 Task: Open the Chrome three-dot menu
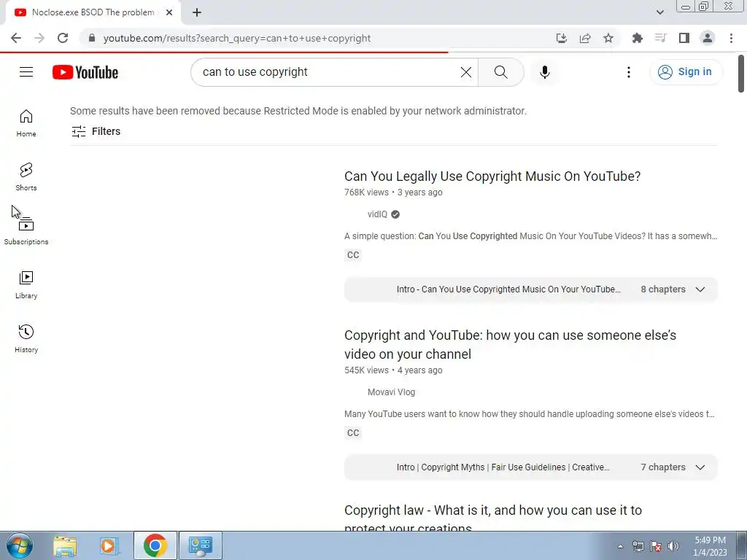point(731,38)
